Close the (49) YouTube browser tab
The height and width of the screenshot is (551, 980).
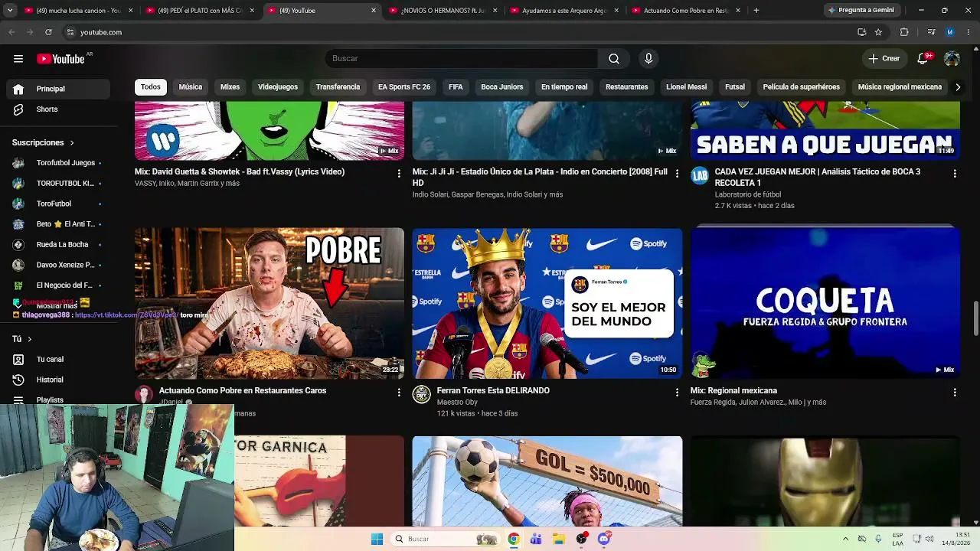(374, 11)
